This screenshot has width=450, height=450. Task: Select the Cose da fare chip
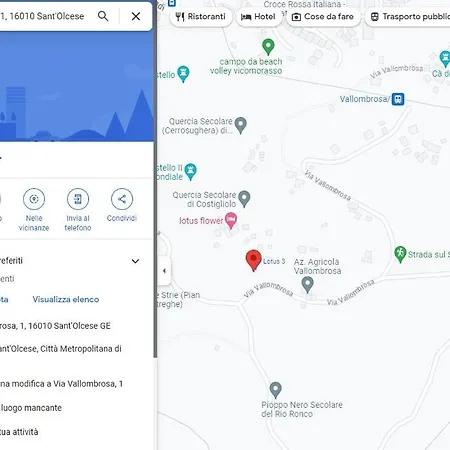tap(323, 16)
